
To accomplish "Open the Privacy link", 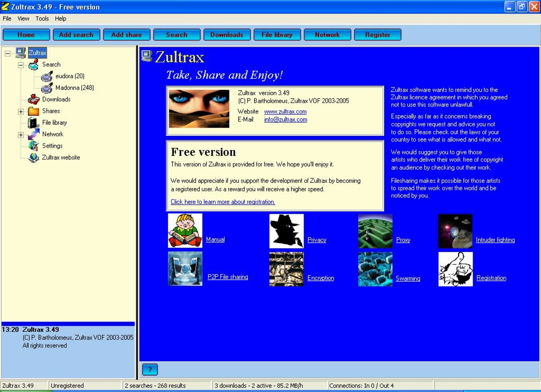I will 317,240.
